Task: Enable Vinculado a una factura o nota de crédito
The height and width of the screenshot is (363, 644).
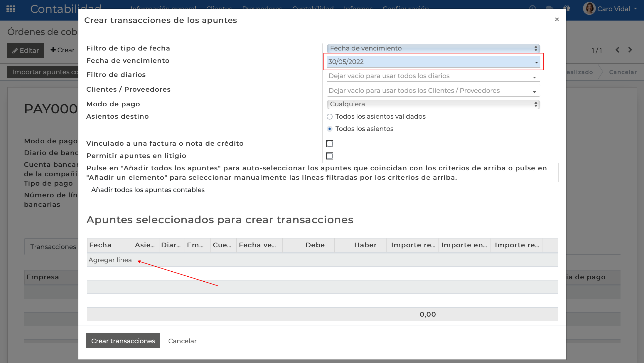Action: [329, 143]
